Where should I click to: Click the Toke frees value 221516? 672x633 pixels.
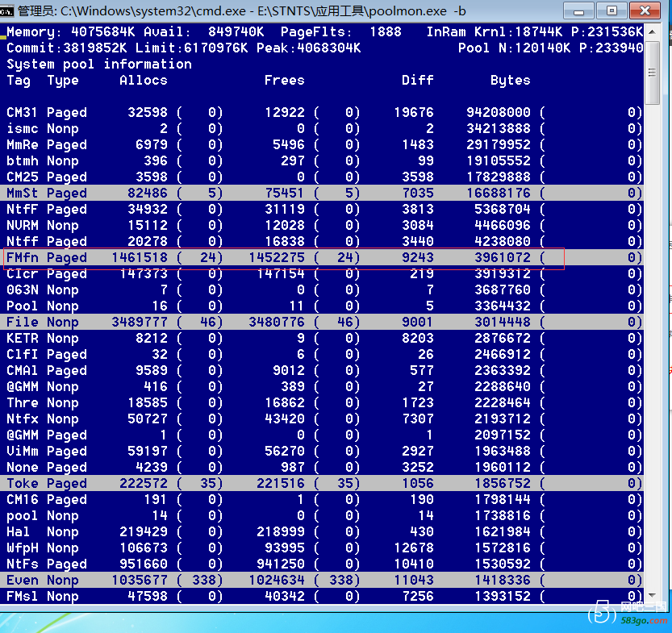(x=281, y=484)
